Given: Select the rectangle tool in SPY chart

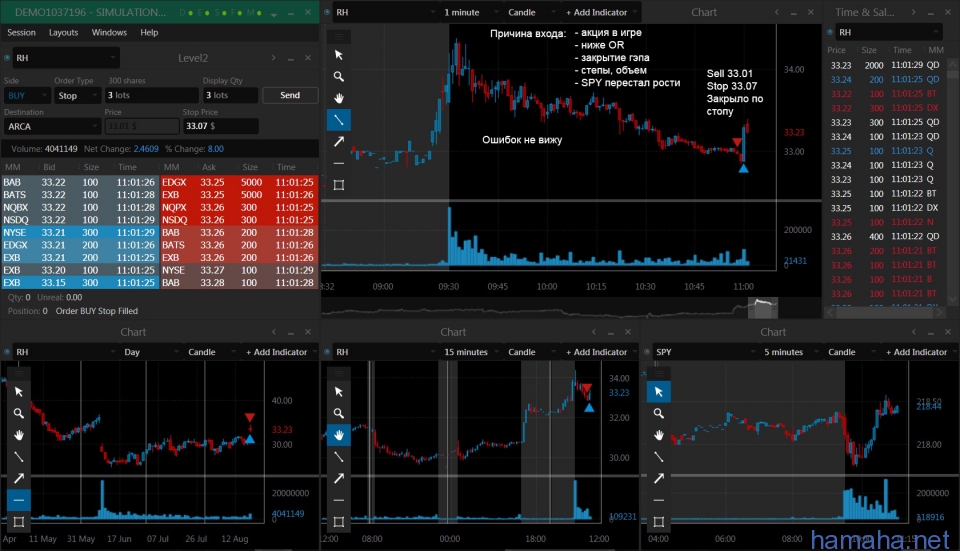Looking at the screenshot, I should [x=659, y=522].
